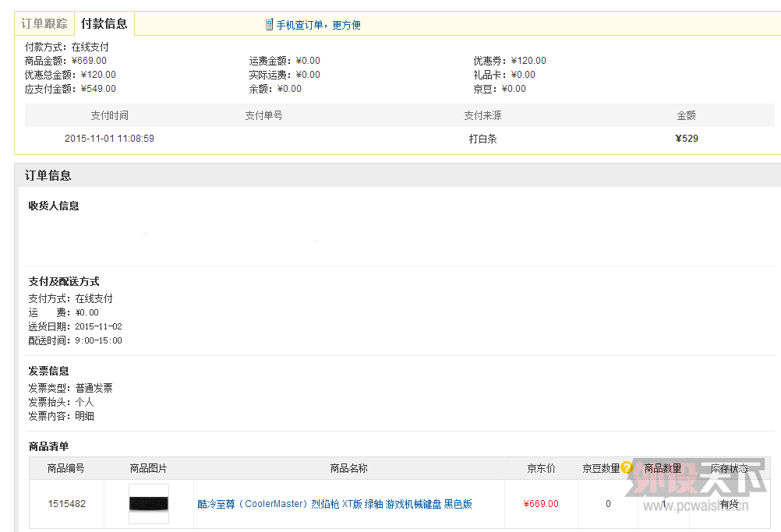781x532 pixels.
Task: Click the 有货 stock status cell
Action: click(x=729, y=504)
